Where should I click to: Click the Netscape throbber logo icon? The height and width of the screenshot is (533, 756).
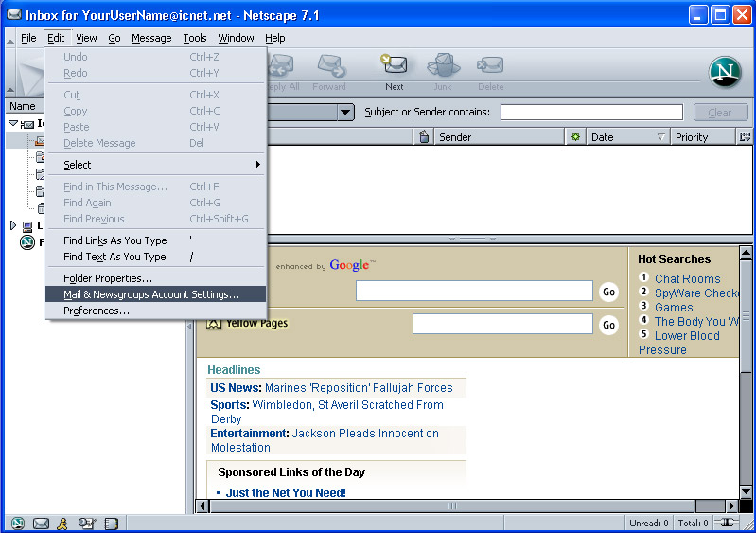(x=726, y=73)
